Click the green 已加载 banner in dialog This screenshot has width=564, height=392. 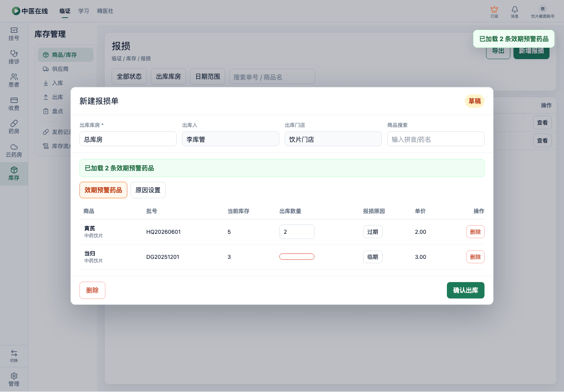click(282, 168)
